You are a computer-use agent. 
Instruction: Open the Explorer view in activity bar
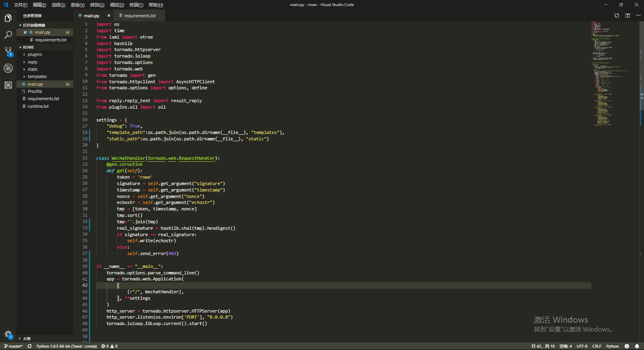tap(8, 18)
